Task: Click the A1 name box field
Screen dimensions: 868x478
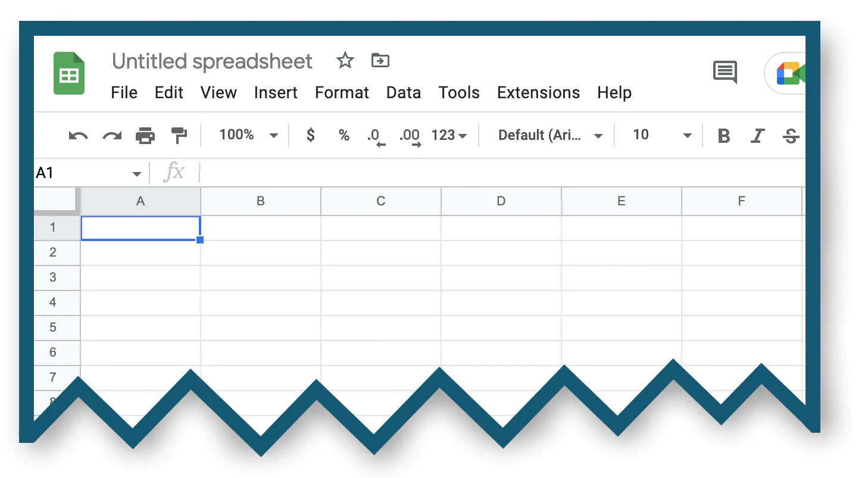Action: pyautogui.click(x=88, y=173)
